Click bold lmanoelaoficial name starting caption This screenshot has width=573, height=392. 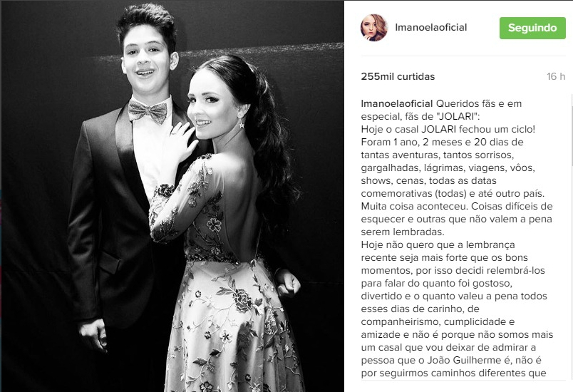tap(397, 104)
